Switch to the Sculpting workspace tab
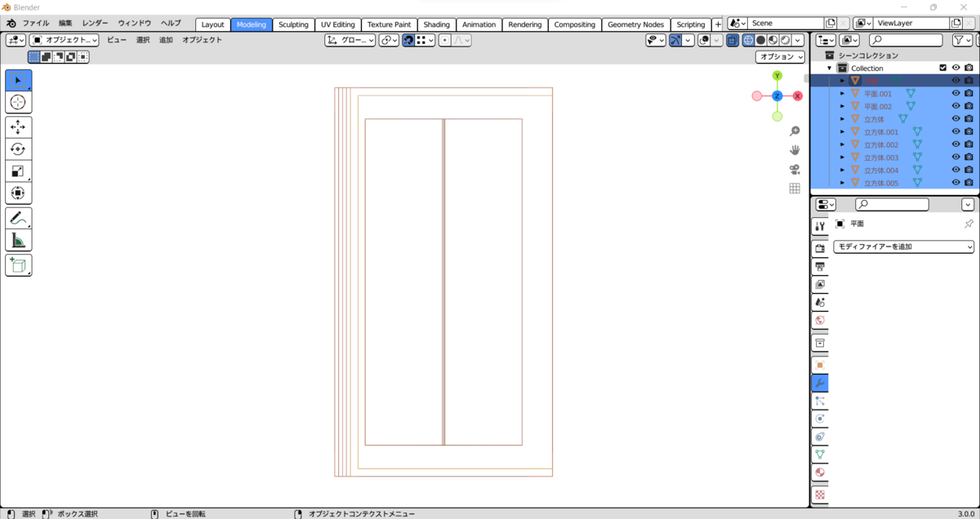This screenshot has height=519, width=980. coord(293,24)
